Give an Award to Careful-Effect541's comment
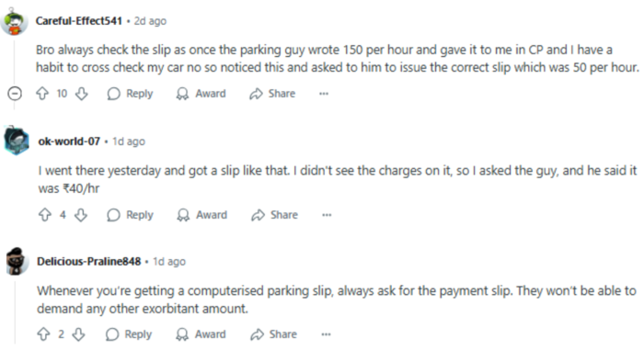 pyautogui.click(x=201, y=94)
